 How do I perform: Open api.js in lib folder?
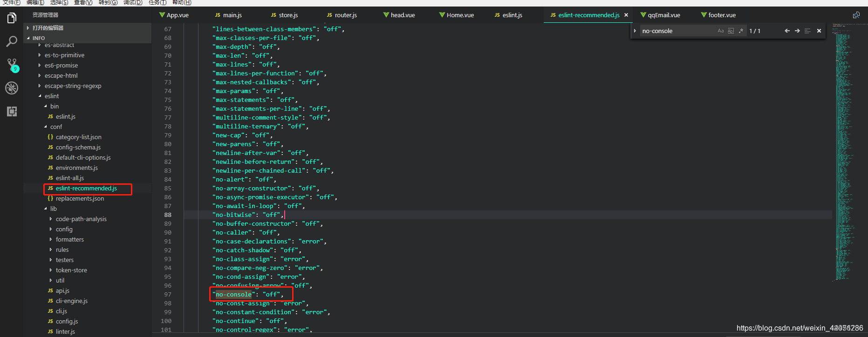(x=62, y=290)
